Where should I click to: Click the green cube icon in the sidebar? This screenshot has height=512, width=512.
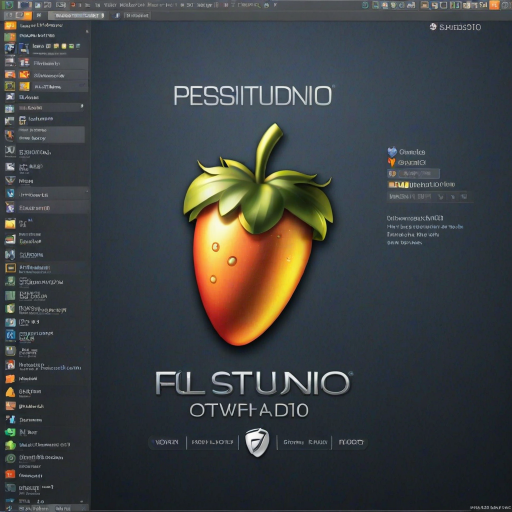click(x=10, y=445)
